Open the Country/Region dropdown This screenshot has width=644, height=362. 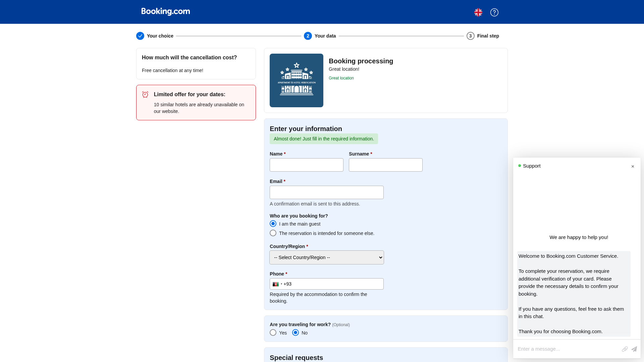[x=326, y=257]
